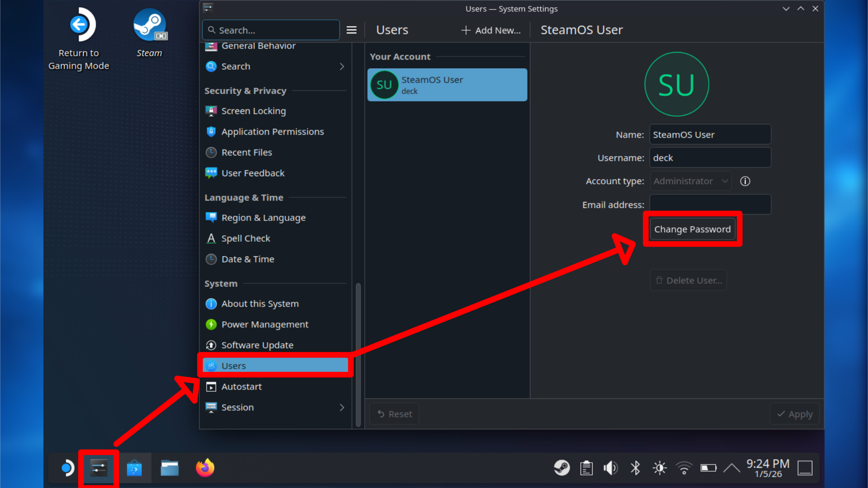Click the Email address field
The height and width of the screenshot is (488, 868).
(x=710, y=205)
